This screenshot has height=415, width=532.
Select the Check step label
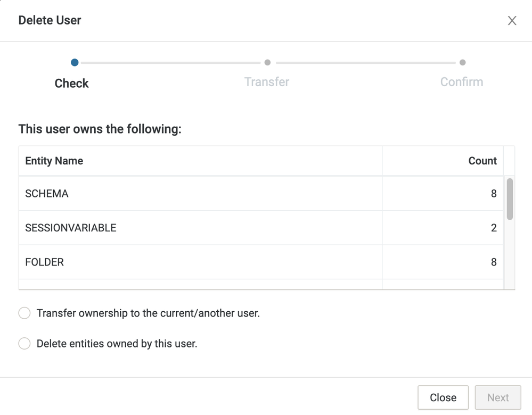coord(71,84)
